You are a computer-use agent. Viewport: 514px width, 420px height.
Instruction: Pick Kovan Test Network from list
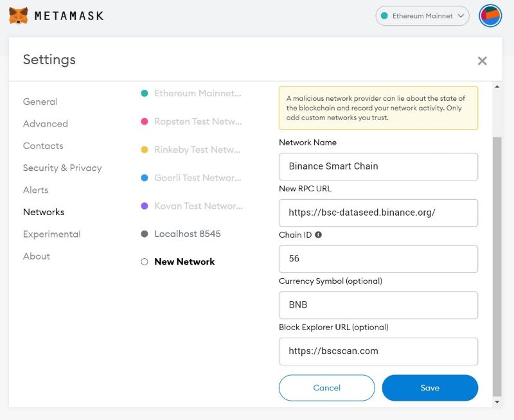[x=197, y=206]
